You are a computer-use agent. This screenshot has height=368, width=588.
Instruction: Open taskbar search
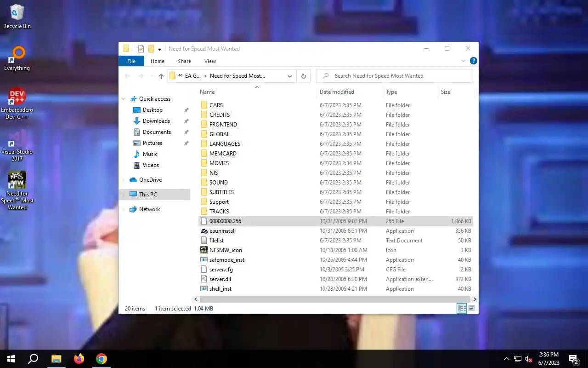pyautogui.click(x=33, y=359)
